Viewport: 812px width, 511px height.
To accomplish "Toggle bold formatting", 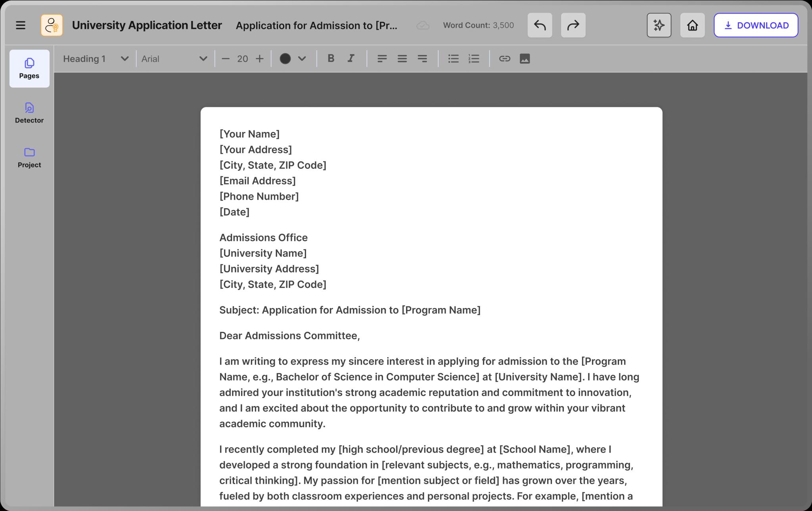I will pos(331,59).
